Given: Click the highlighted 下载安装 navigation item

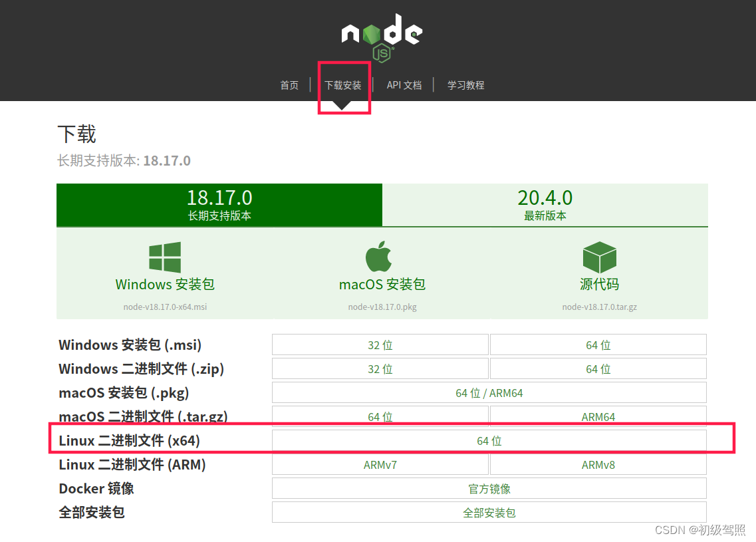Looking at the screenshot, I should [344, 85].
